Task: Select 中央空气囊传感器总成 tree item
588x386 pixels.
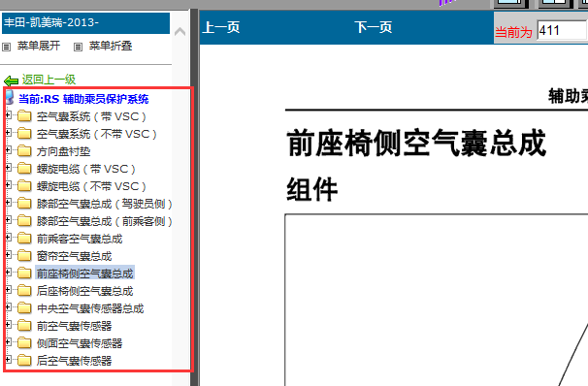Action: pyautogui.click(x=90, y=308)
